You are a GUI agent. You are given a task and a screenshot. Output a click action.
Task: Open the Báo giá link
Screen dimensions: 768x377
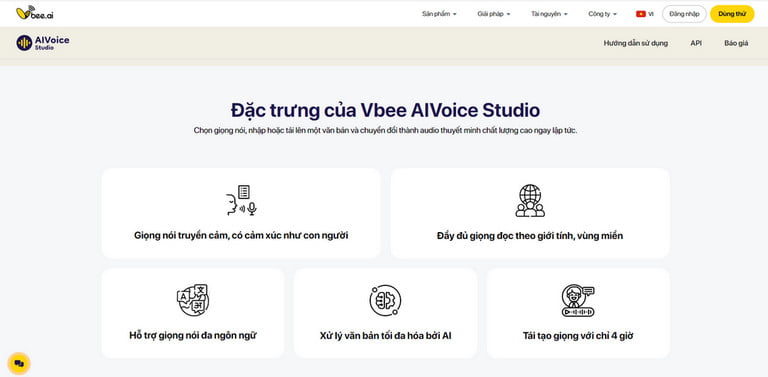(x=736, y=43)
